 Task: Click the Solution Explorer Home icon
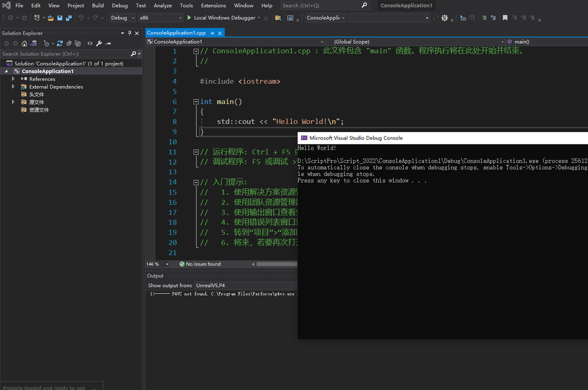click(x=24, y=44)
